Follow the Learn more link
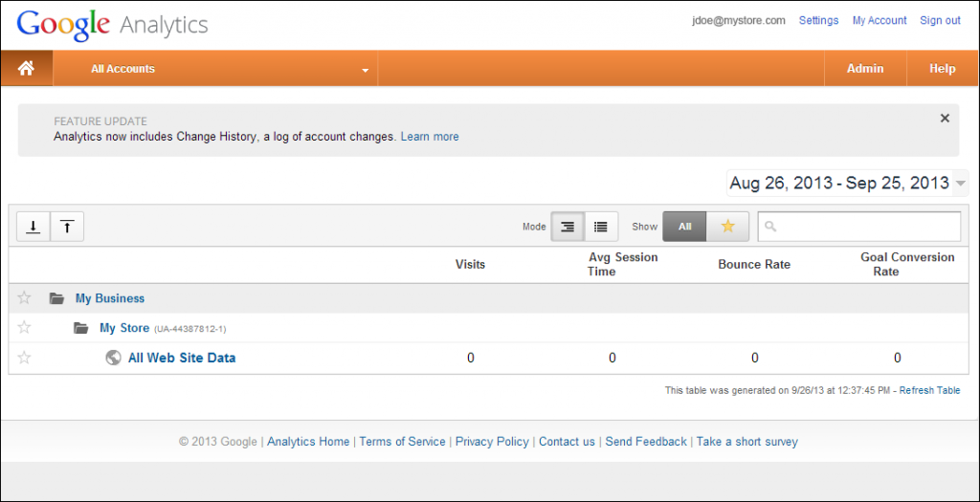The image size is (980, 502). point(430,137)
